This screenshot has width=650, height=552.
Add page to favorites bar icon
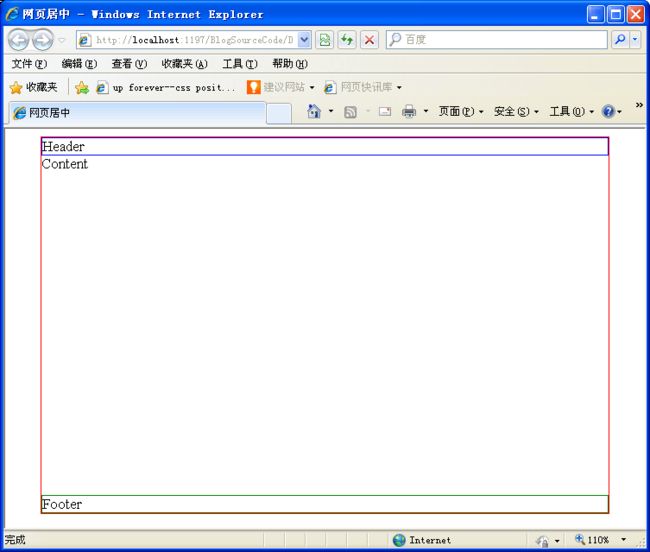82,87
